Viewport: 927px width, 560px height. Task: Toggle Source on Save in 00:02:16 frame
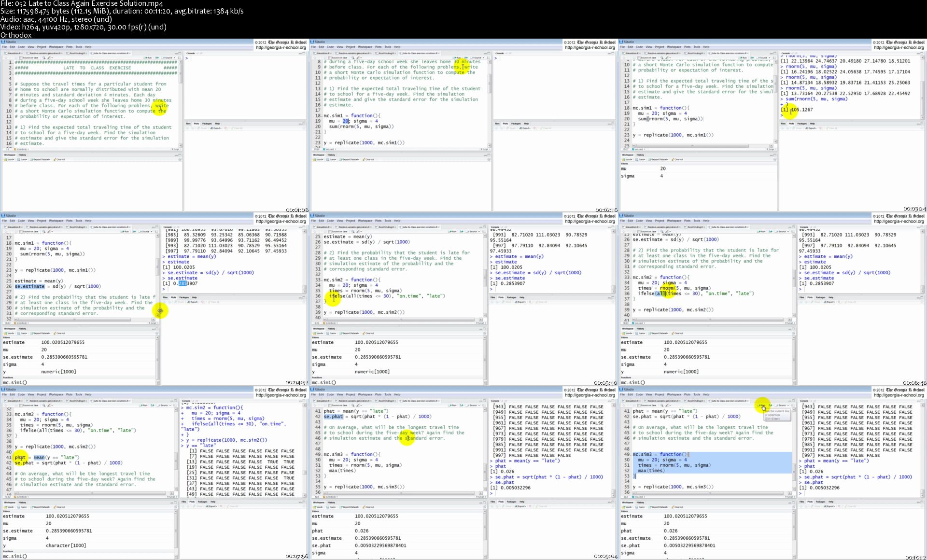point(330,57)
